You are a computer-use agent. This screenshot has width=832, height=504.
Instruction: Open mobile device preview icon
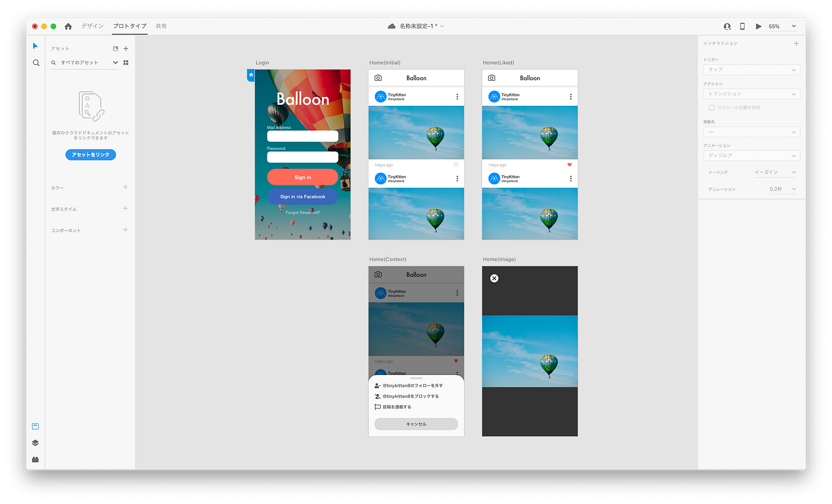tap(742, 26)
